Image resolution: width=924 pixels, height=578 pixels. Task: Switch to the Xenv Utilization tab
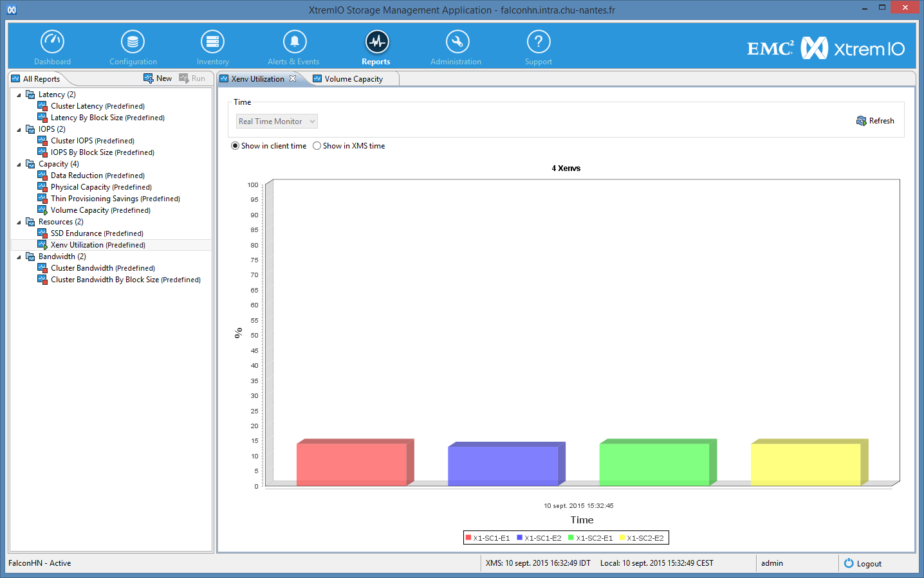point(257,79)
